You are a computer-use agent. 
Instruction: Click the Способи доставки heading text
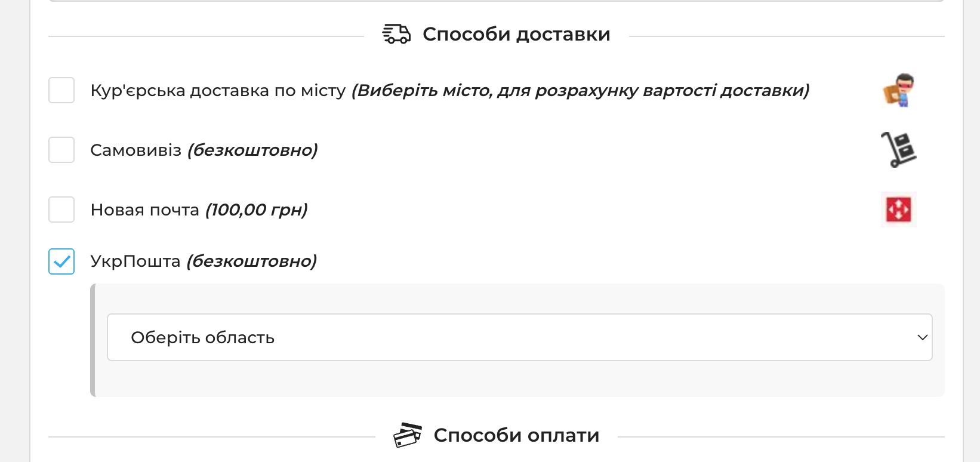516,34
